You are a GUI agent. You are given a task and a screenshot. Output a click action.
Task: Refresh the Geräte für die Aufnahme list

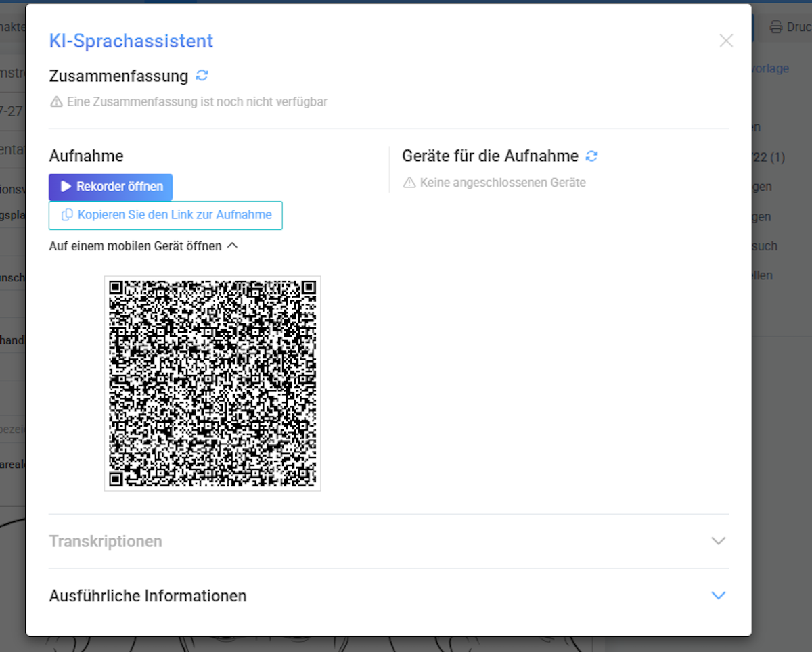pos(591,156)
